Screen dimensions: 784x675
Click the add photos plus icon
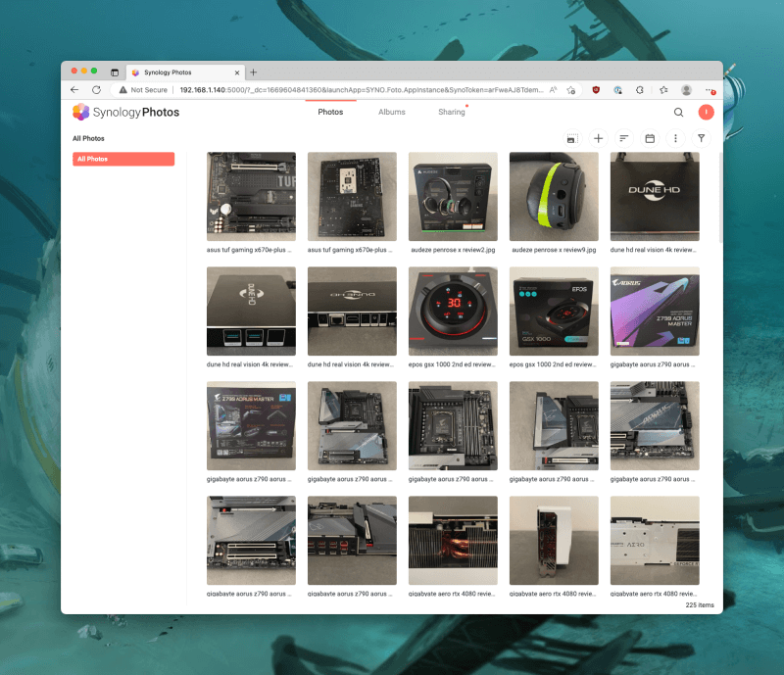click(598, 138)
